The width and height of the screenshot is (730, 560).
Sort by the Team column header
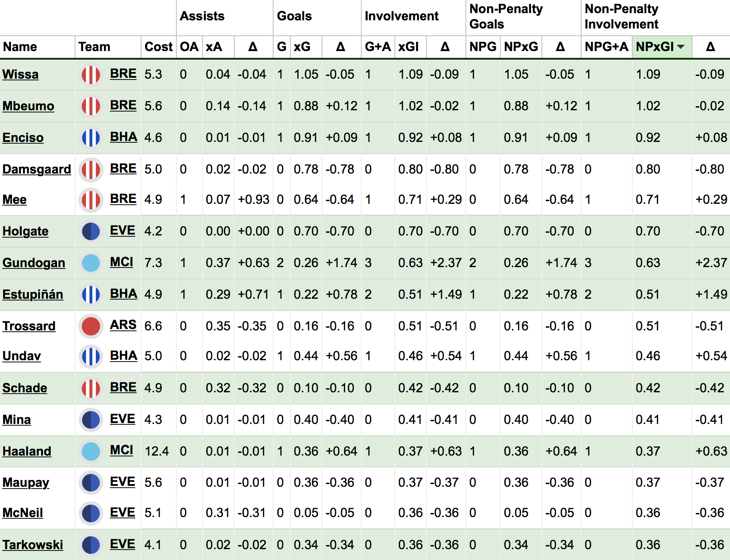point(95,47)
